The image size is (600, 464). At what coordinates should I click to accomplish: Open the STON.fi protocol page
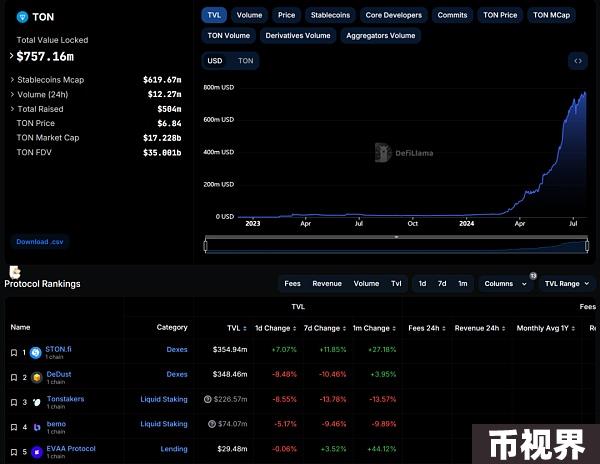(58, 349)
